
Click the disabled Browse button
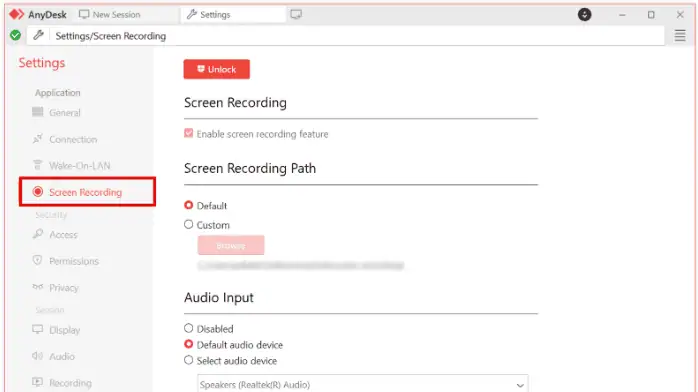(x=231, y=246)
